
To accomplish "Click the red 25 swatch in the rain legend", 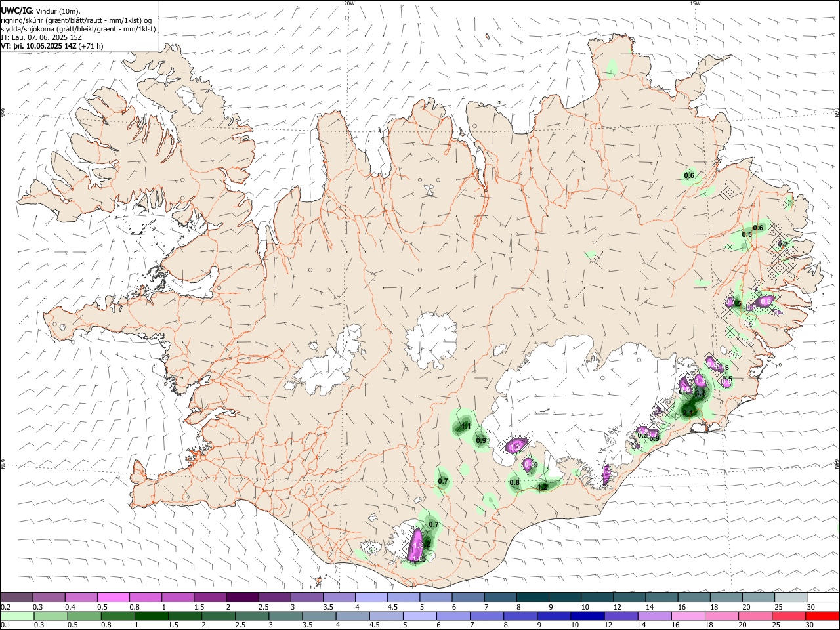I will click(789, 616).
